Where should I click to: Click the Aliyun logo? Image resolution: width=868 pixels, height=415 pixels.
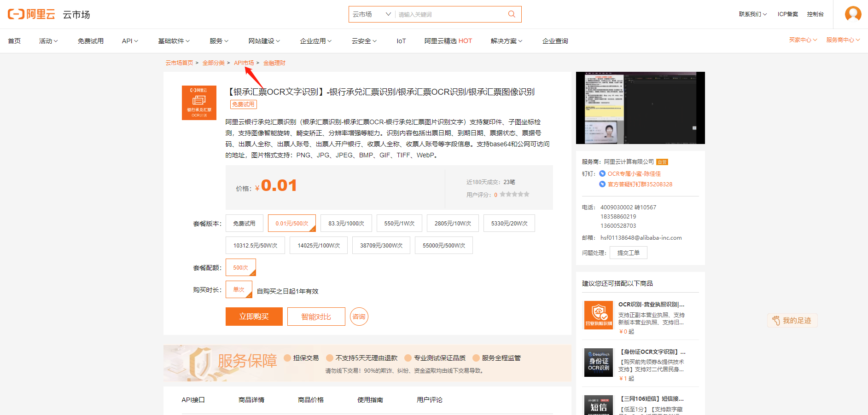tap(31, 14)
